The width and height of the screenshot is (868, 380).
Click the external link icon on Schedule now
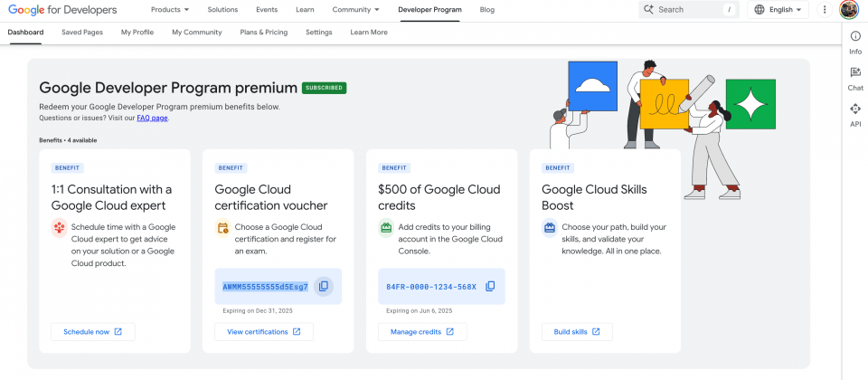118,332
